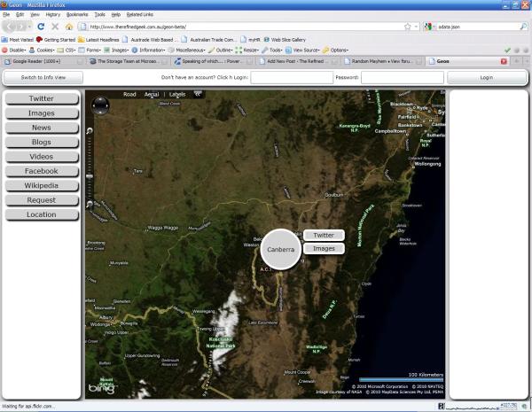Open the Most Visited bookmarks folder
Screen dimensions: 532x412
(x=18, y=40)
